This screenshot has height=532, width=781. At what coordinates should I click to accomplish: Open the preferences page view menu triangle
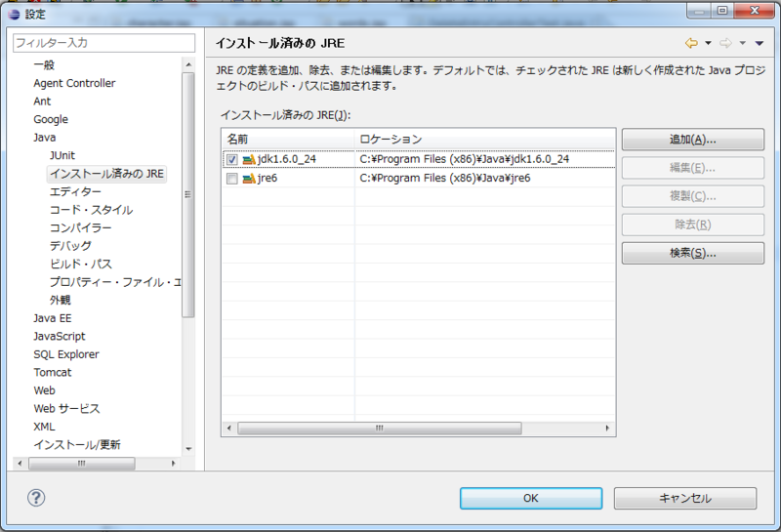(x=760, y=43)
